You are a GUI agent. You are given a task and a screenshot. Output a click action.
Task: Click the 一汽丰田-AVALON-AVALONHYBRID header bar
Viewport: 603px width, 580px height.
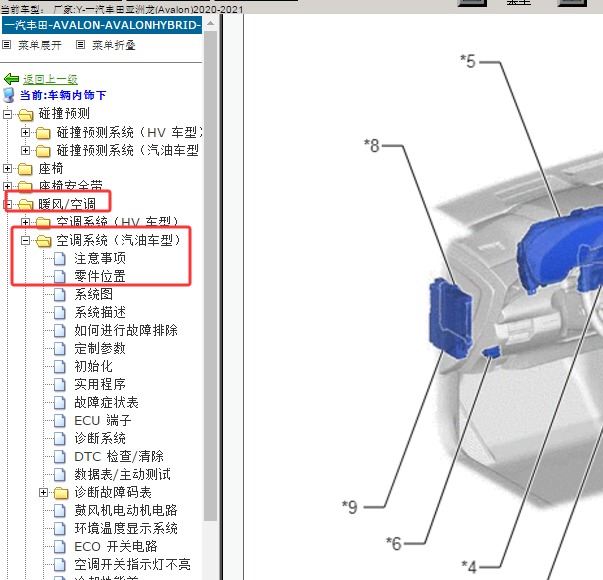tap(102, 25)
